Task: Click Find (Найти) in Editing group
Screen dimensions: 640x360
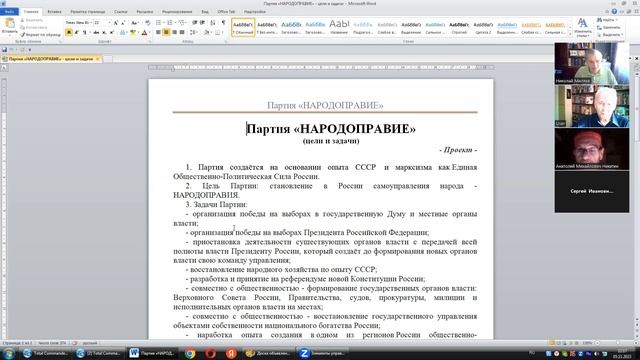Action: click(608, 20)
